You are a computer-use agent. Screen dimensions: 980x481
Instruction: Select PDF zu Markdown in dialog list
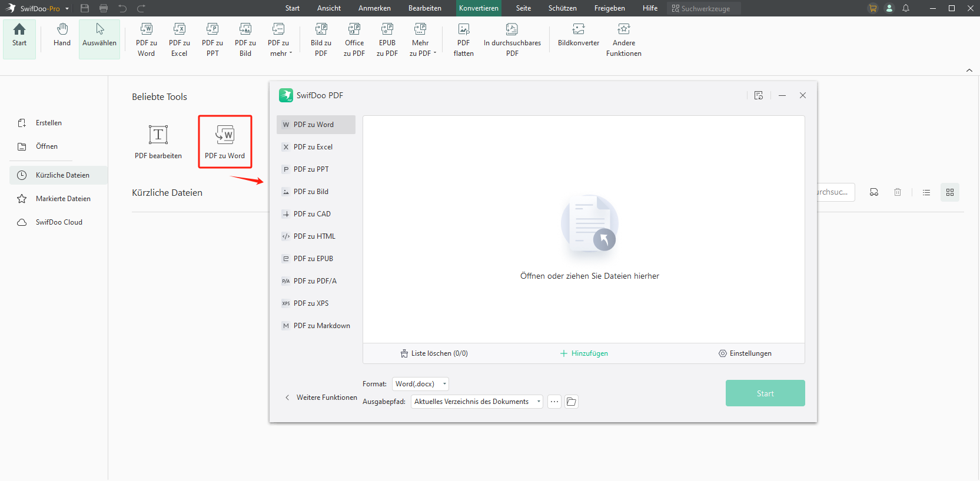(x=316, y=326)
